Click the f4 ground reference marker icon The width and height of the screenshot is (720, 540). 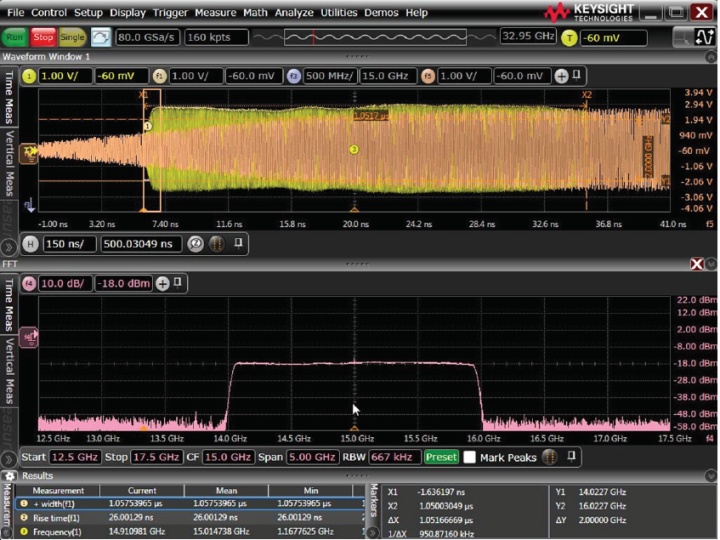click(29, 338)
